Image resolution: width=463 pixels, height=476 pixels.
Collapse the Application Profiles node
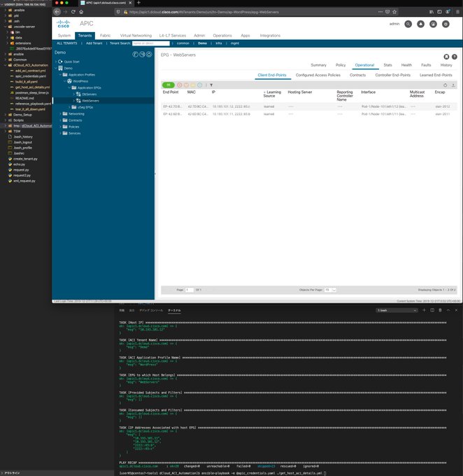click(60, 75)
